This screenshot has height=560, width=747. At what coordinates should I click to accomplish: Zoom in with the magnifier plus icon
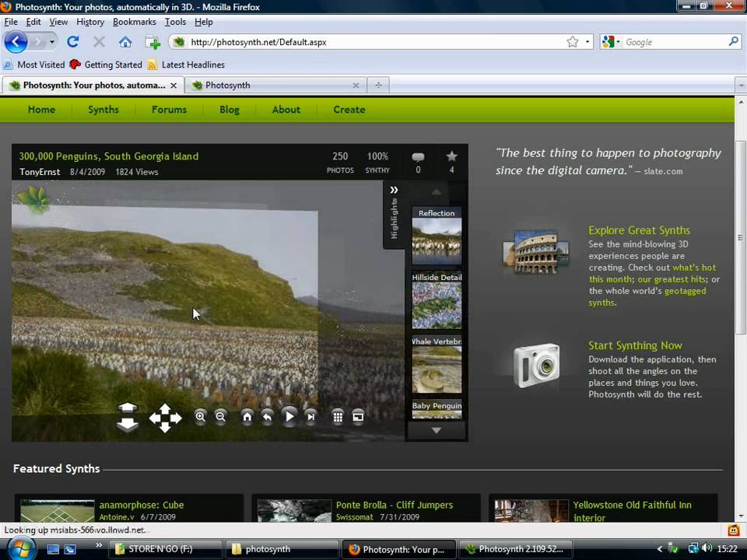[x=200, y=417]
